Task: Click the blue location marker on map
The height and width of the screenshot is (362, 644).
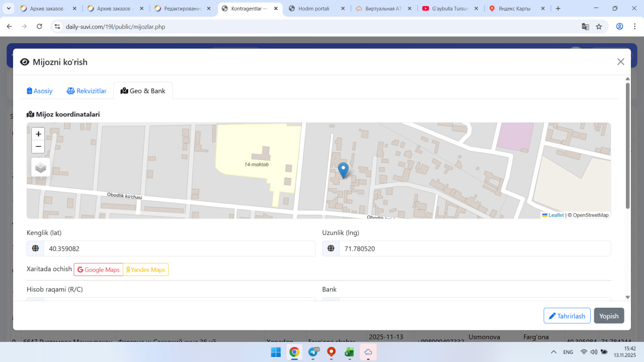Action: [x=343, y=170]
